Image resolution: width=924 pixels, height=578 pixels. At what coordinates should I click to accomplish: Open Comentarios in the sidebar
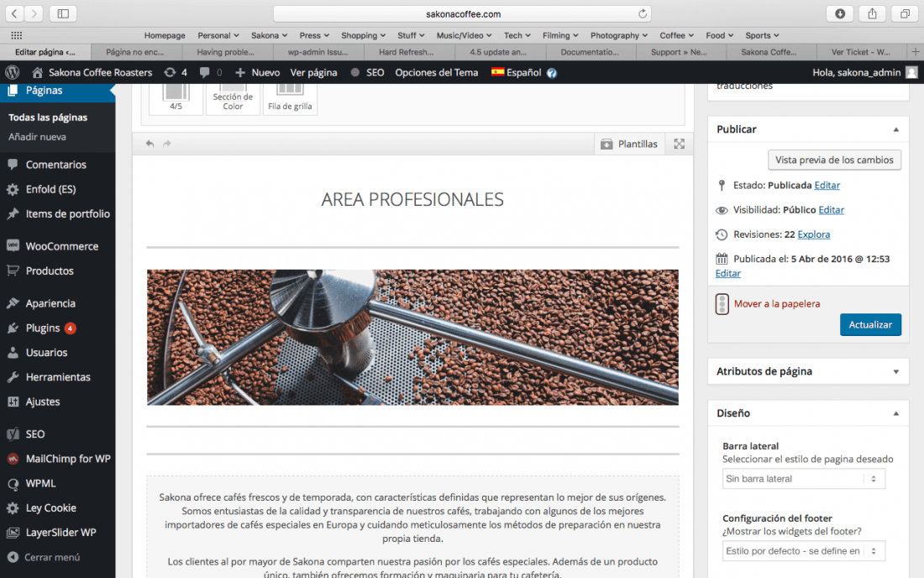pyautogui.click(x=58, y=165)
